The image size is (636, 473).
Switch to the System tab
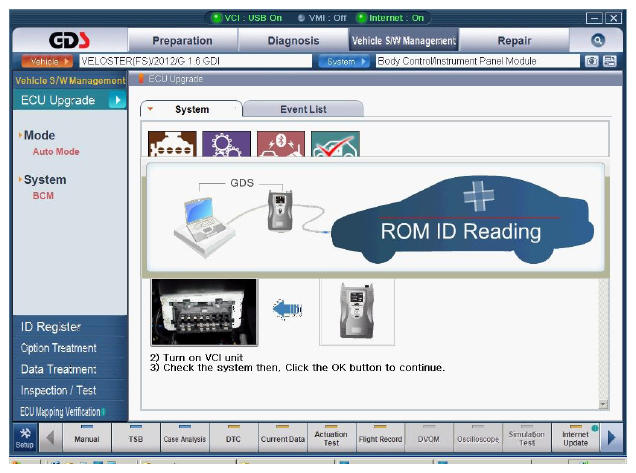tap(191, 109)
